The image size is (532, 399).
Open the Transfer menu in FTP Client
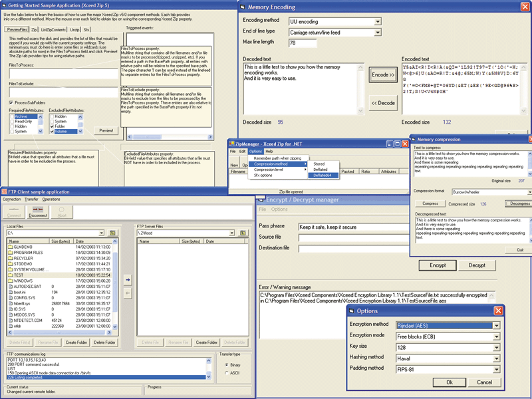[31, 199]
